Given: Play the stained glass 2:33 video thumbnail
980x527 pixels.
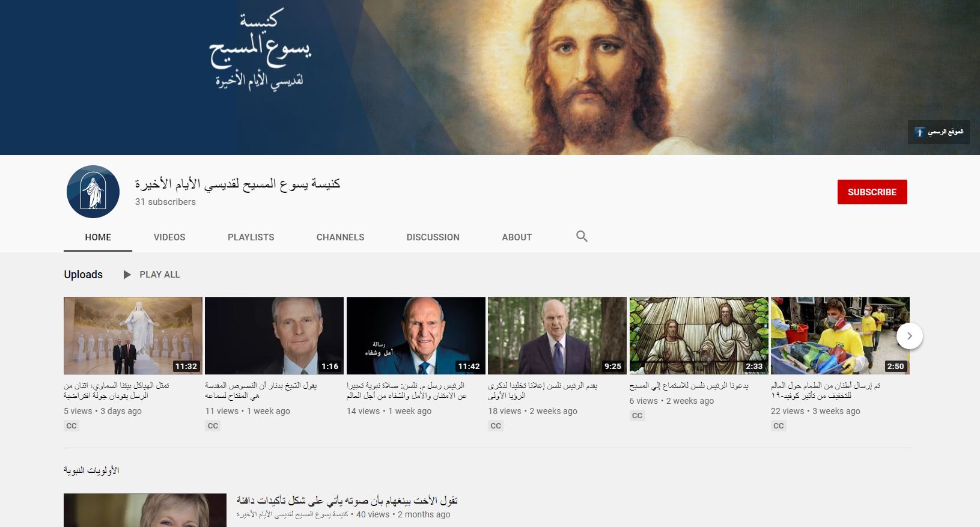Looking at the screenshot, I should coord(699,335).
